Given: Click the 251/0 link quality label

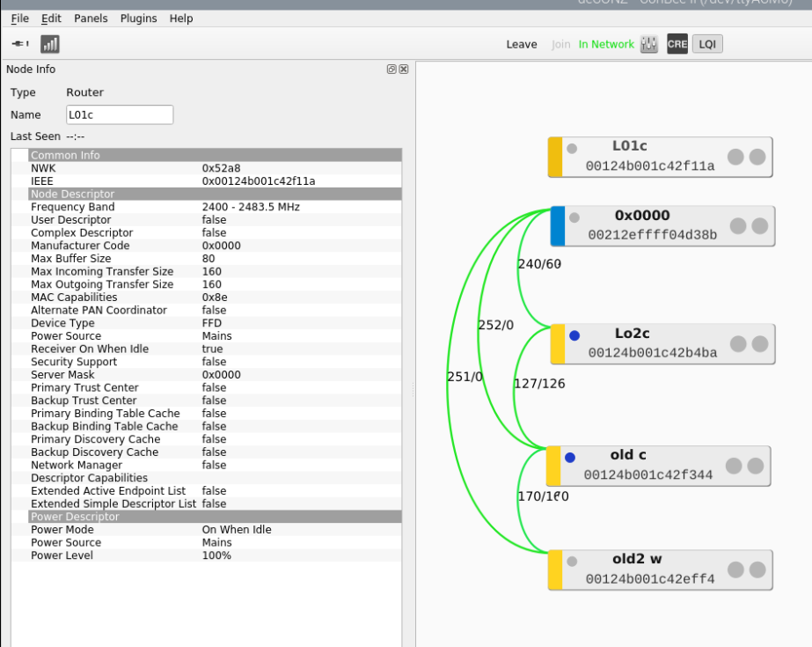Looking at the screenshot, I should (465, 377).
